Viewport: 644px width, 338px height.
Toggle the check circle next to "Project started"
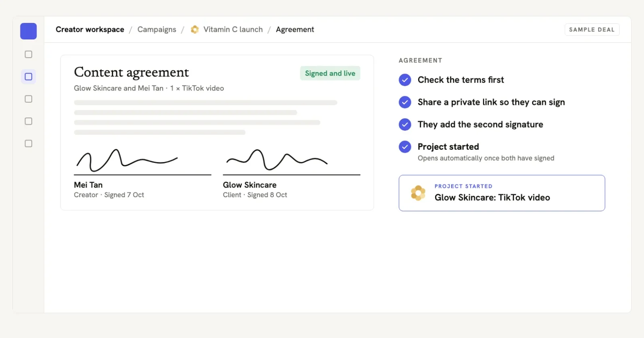(405, 147)
